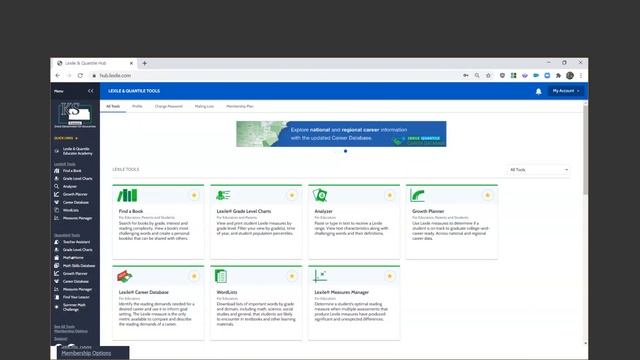Expand the Quick Links section
Image resolution: width=640 pixels, height=360 pixels.
coord(66,138)
